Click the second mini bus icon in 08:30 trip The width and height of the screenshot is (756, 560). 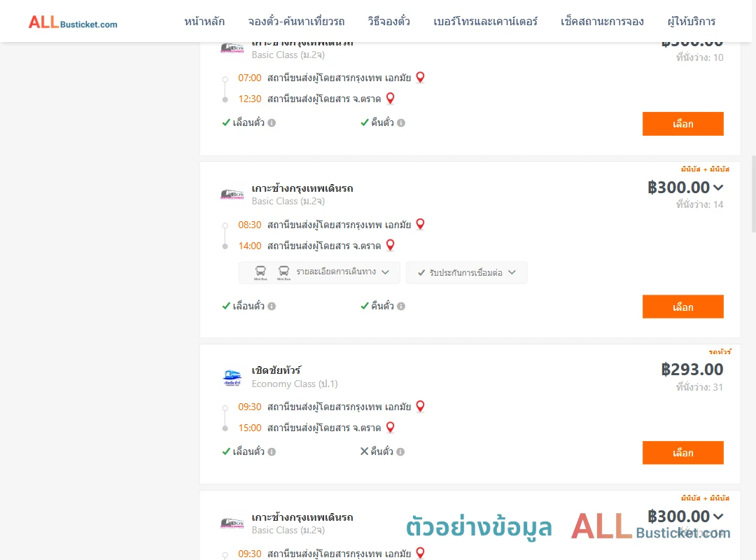tap(284, 272)
